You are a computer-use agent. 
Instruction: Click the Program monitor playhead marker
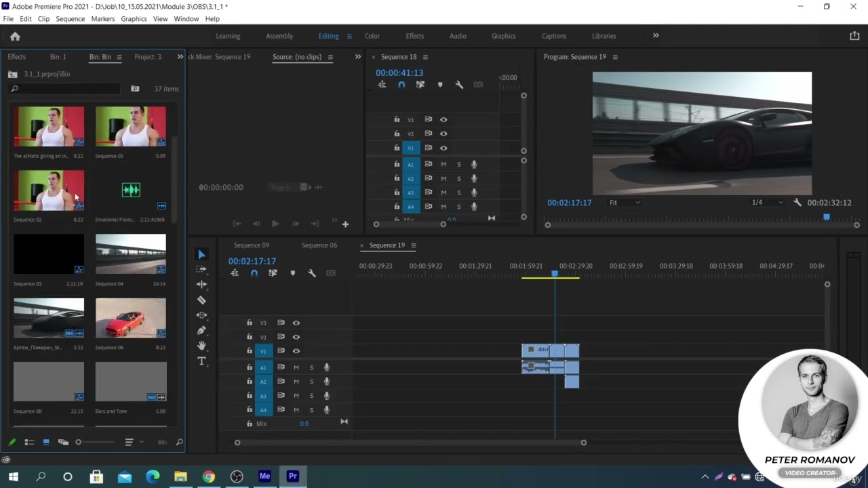click(827, 217)
